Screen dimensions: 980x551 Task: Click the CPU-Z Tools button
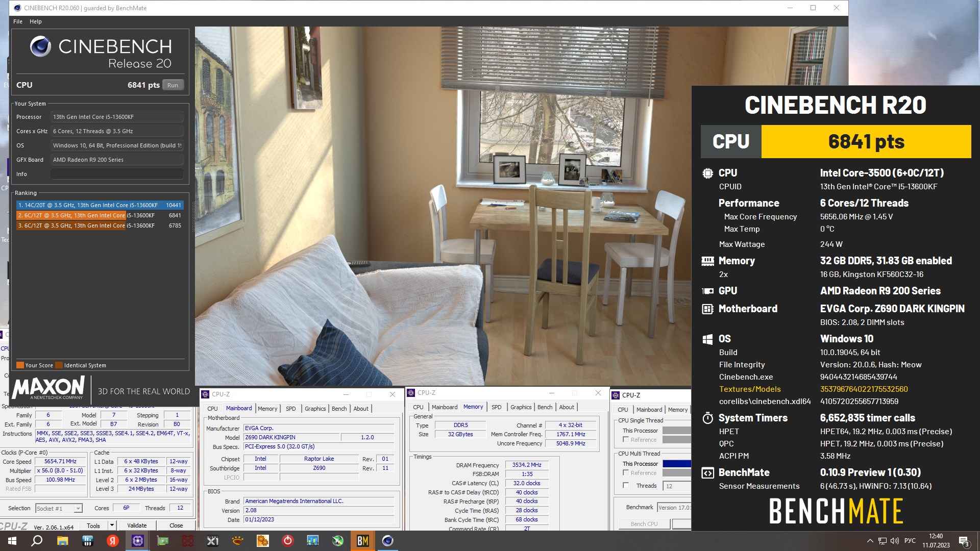click(x=93, y=525)
